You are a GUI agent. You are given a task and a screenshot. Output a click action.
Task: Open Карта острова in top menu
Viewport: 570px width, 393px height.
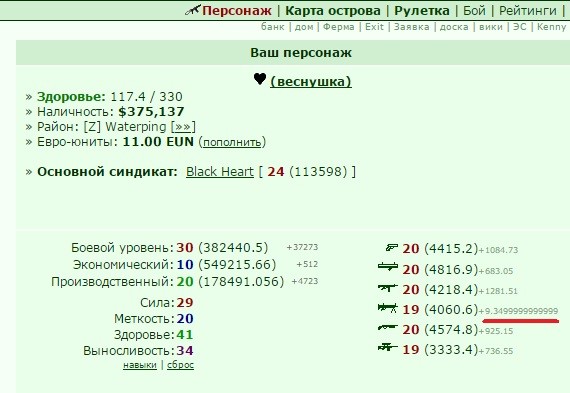(x=333, y=11)
